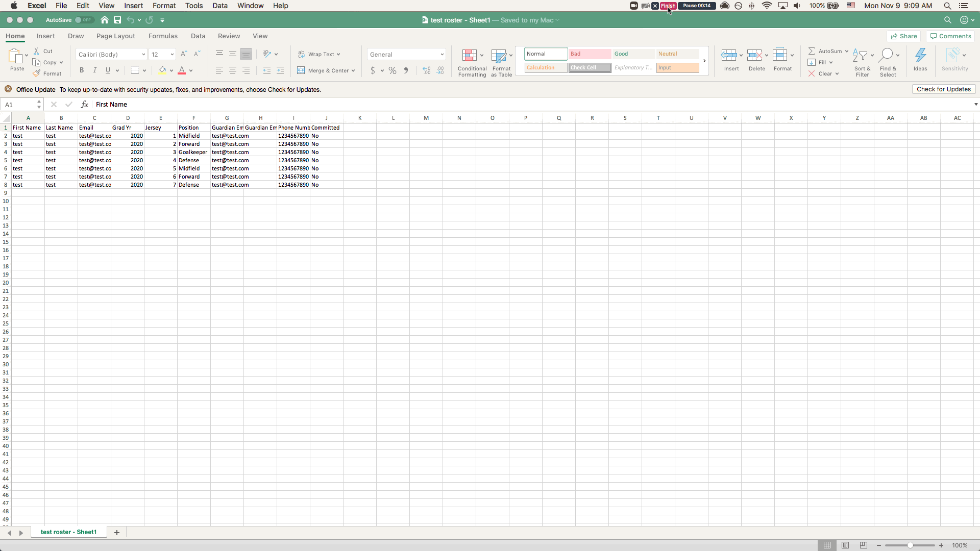980x551 pixels.
Task: Apply the Bad cell style
Action: coord(590,54)
